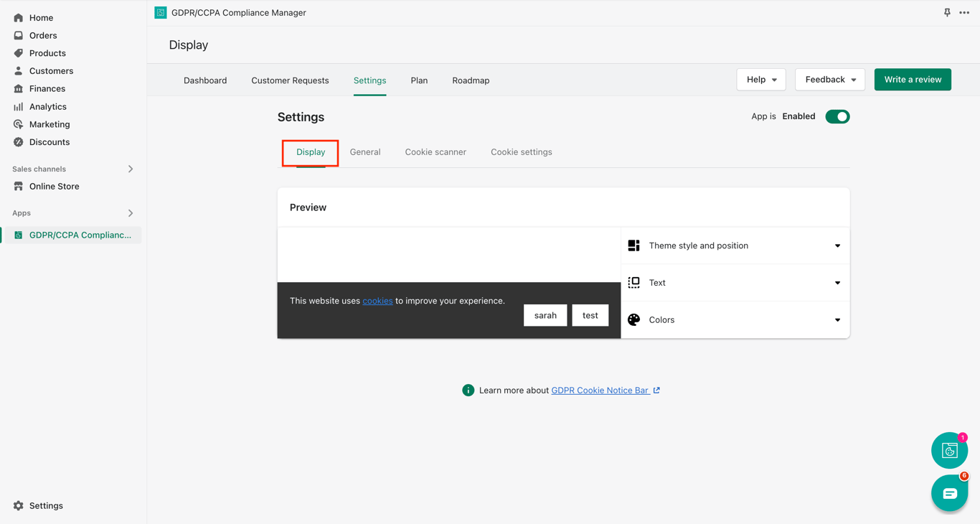Disable the app with the Enabled toggle
The image size is (980, 524).
(x=837, y=117)
